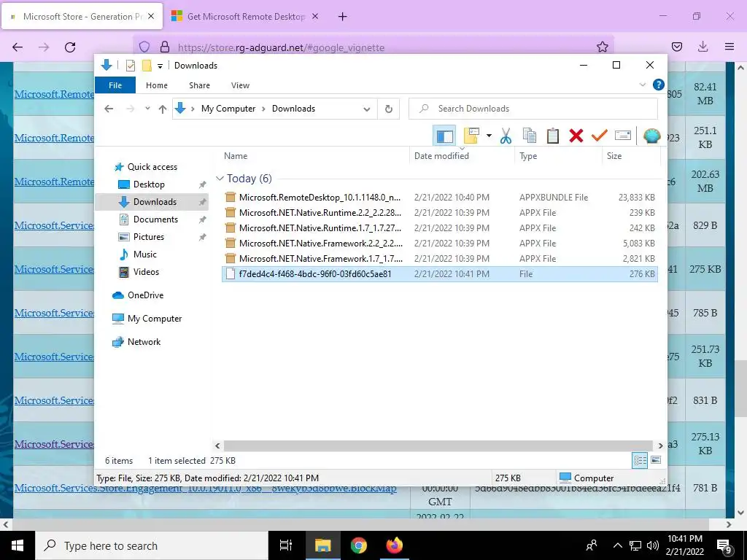Select Desktop in navigation pane
This screenshot has height=560, width=747.
(x=149, y=184)
